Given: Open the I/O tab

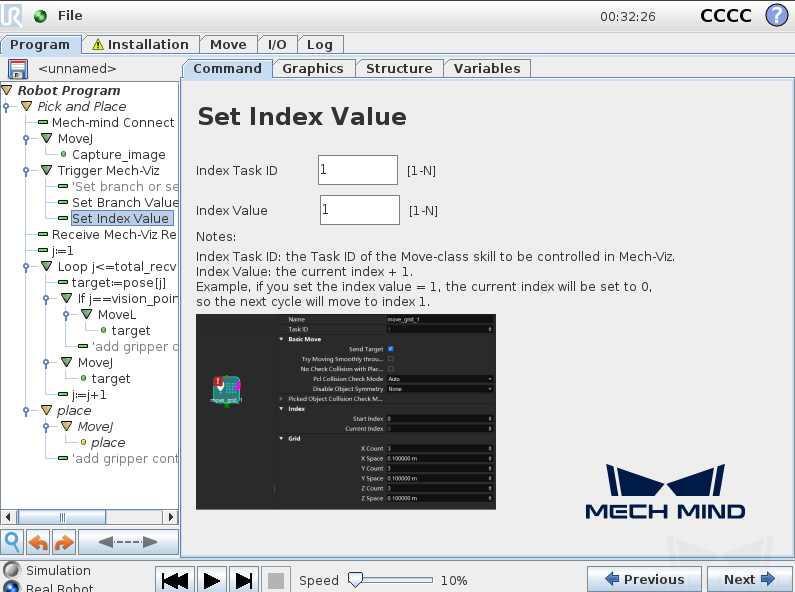Looking at the screenshot, I should [277, 45].
